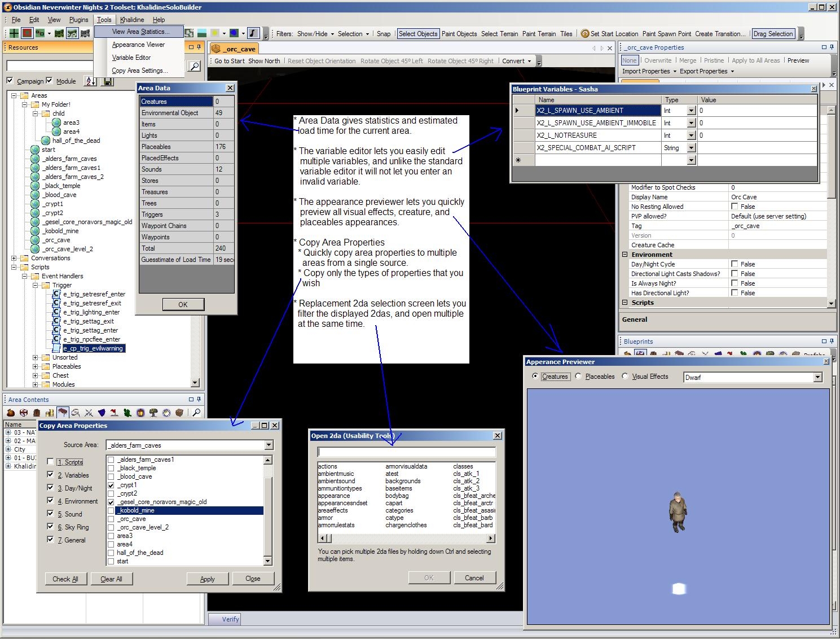Image resolution: width=840 pixels, height=639 pixels.
Task: Select the Placeables radio button
Action: pyautogui.click(x=578, y=377)
